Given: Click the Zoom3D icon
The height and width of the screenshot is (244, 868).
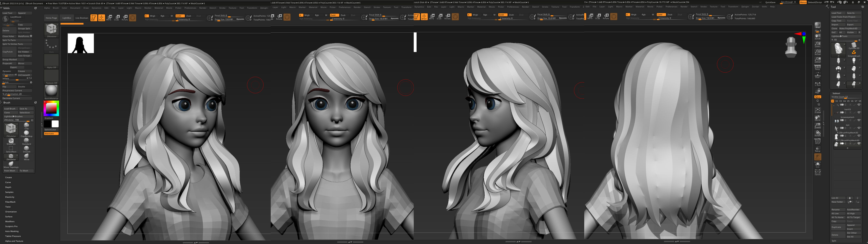Looking at the screenshot, I should coord(817,125).
